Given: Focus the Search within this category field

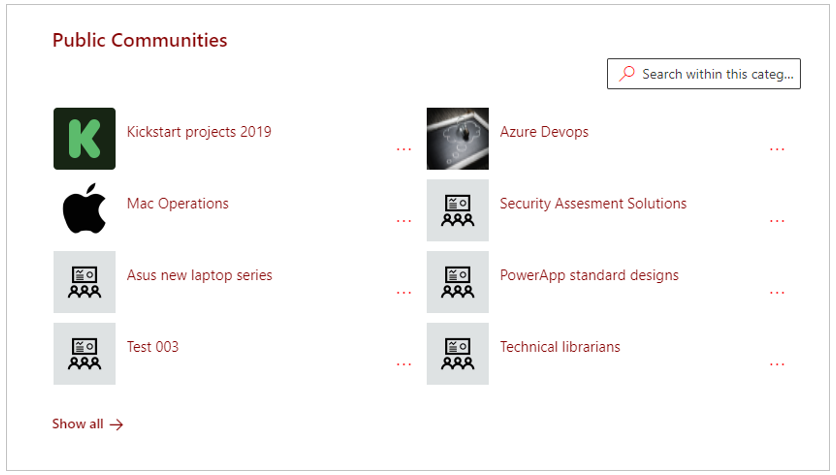Looking at the screenshot, I should point(704,74).
